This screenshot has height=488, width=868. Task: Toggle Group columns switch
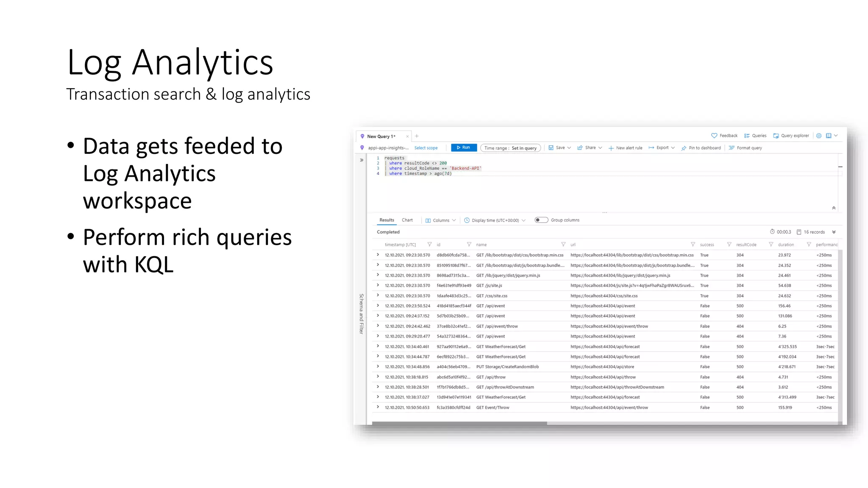pos(541,220)
